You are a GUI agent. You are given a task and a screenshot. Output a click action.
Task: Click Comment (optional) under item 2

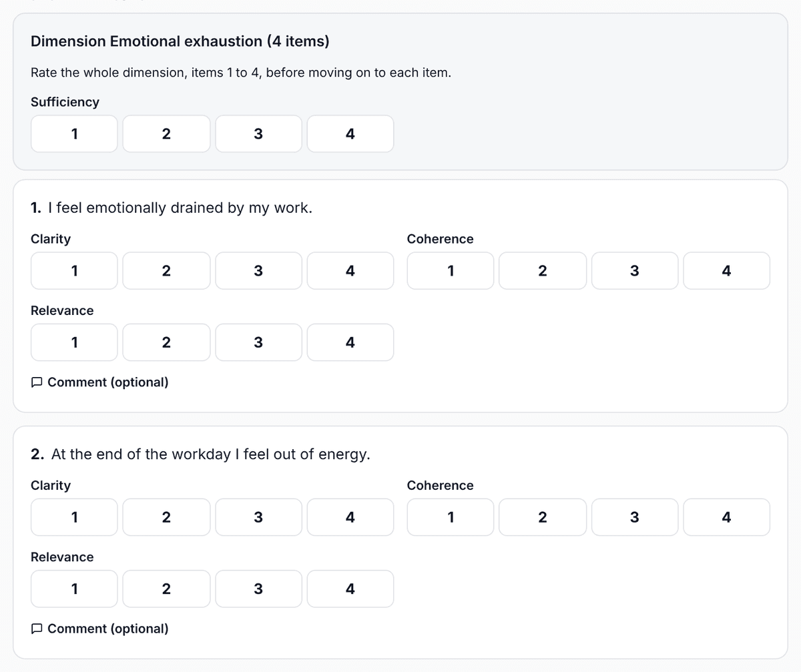[100, 629]
